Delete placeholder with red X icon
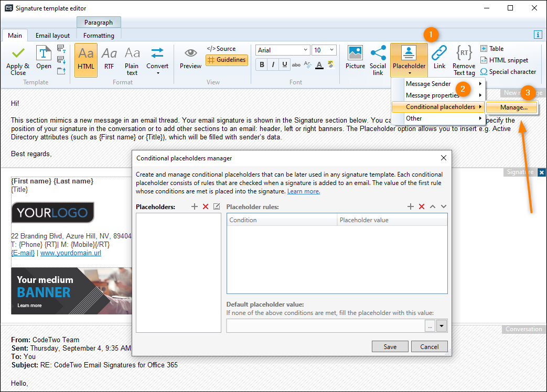Screen dimensions: 547x392 click(206, 206)
